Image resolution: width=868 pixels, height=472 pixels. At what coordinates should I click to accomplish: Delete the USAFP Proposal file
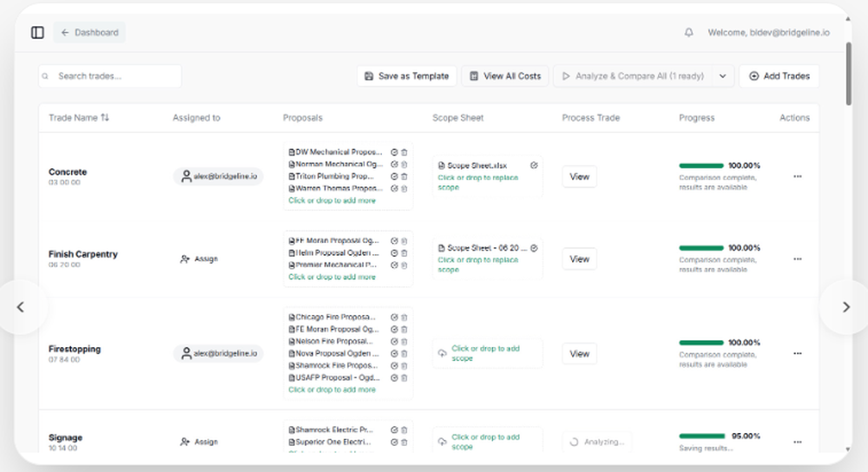404,378
